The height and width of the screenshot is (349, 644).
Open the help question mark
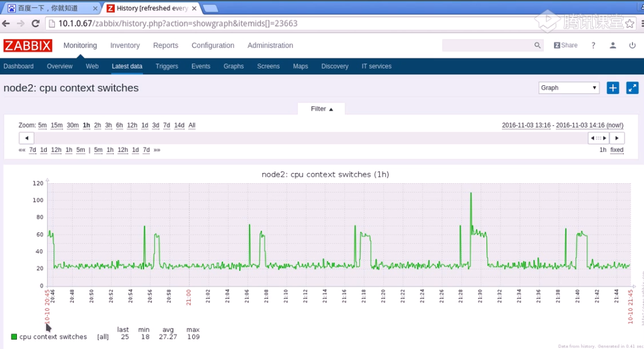pos(593,45)
